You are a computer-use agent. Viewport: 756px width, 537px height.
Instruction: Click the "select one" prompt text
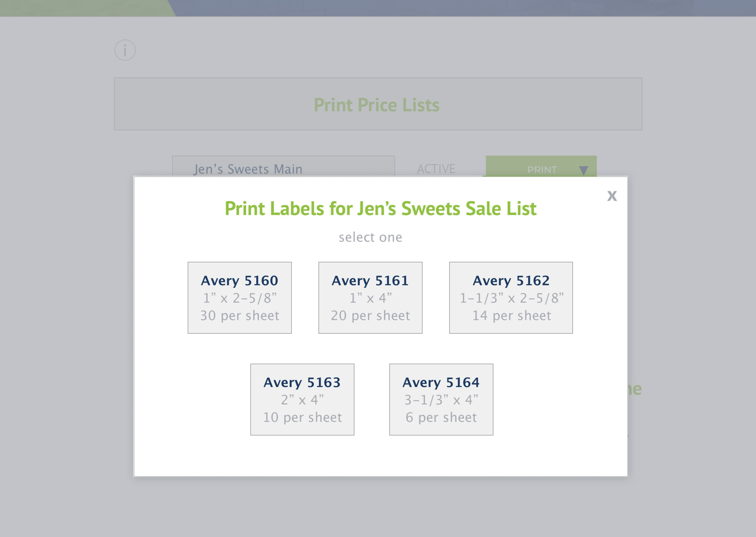(x=370, y=237)
